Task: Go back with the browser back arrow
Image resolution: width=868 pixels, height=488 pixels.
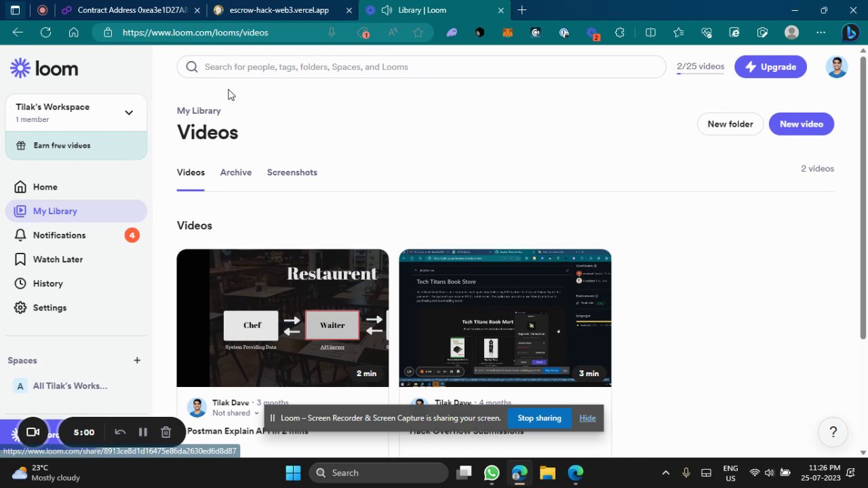Action: 18,33
